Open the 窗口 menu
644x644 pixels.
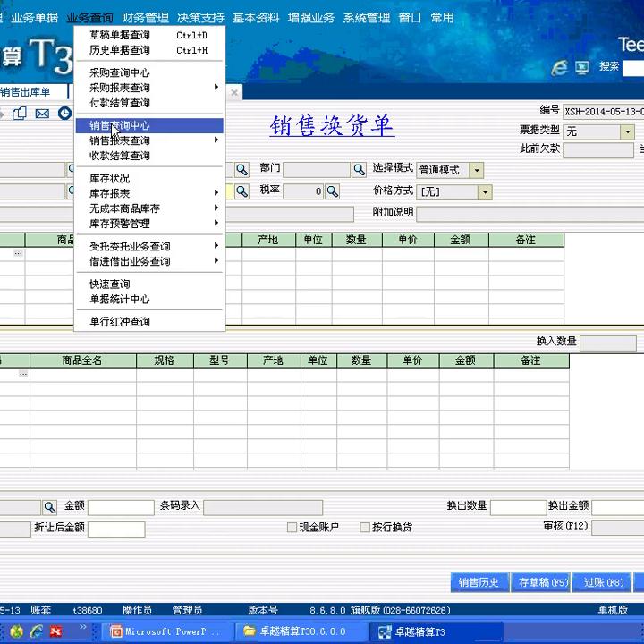410,18
